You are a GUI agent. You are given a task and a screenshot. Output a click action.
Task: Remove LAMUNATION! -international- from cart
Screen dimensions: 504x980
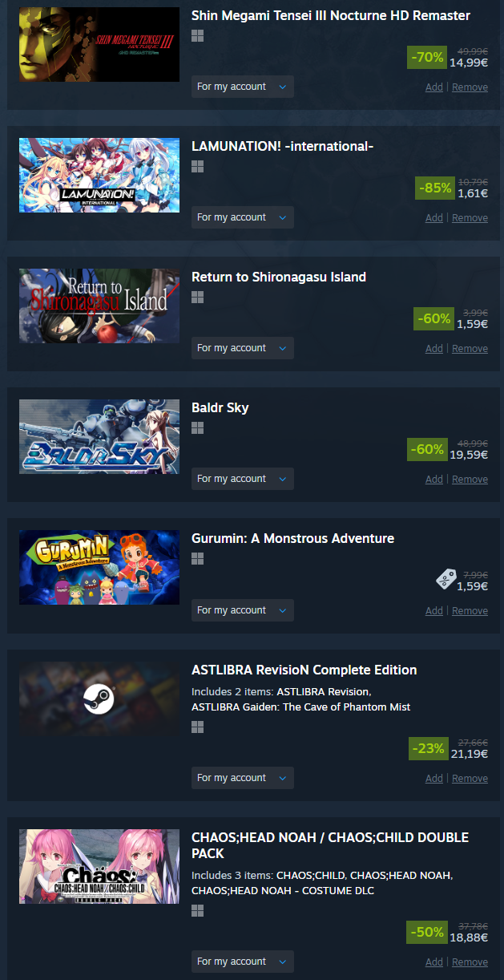pyautogui.click(x=470, y=218)
